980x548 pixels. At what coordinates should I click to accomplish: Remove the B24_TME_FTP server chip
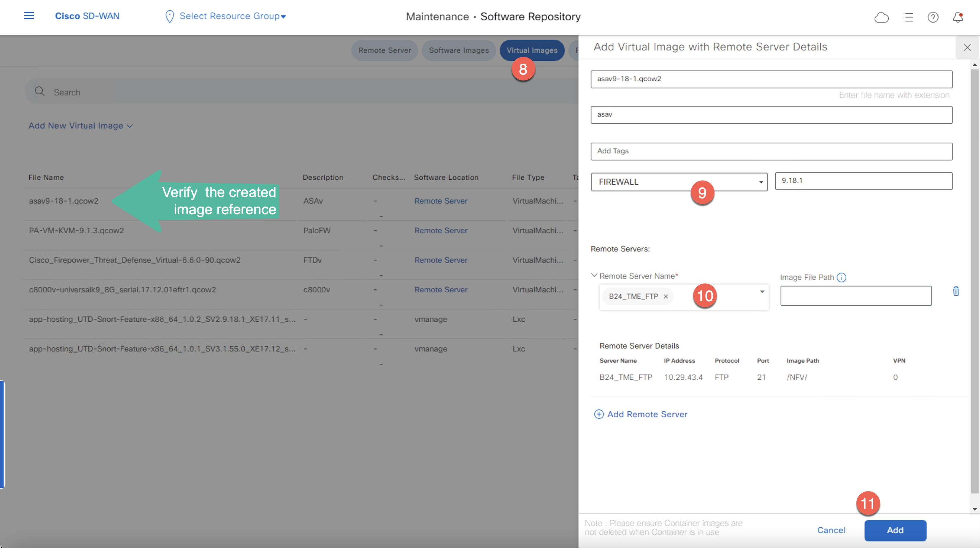tap(666, 296)
